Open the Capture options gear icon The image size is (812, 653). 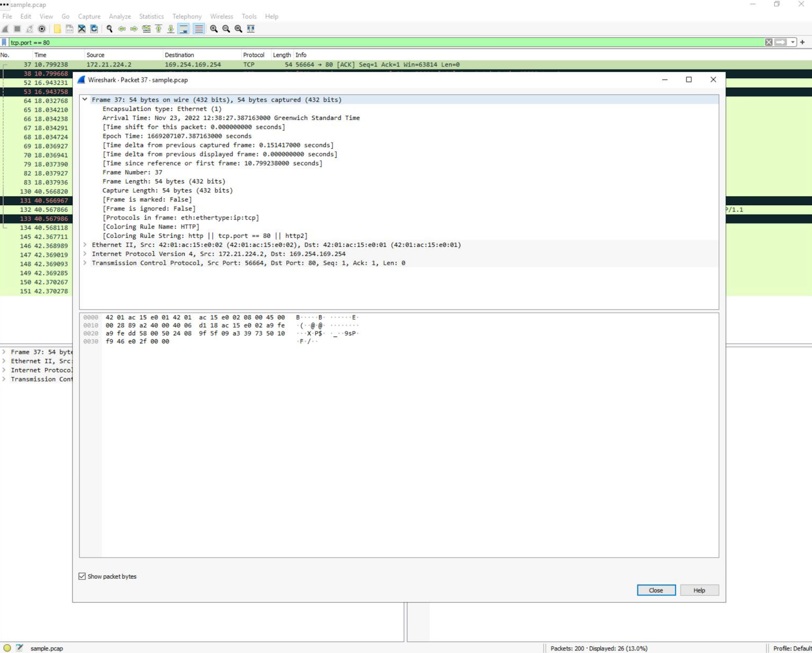(42, 29)
